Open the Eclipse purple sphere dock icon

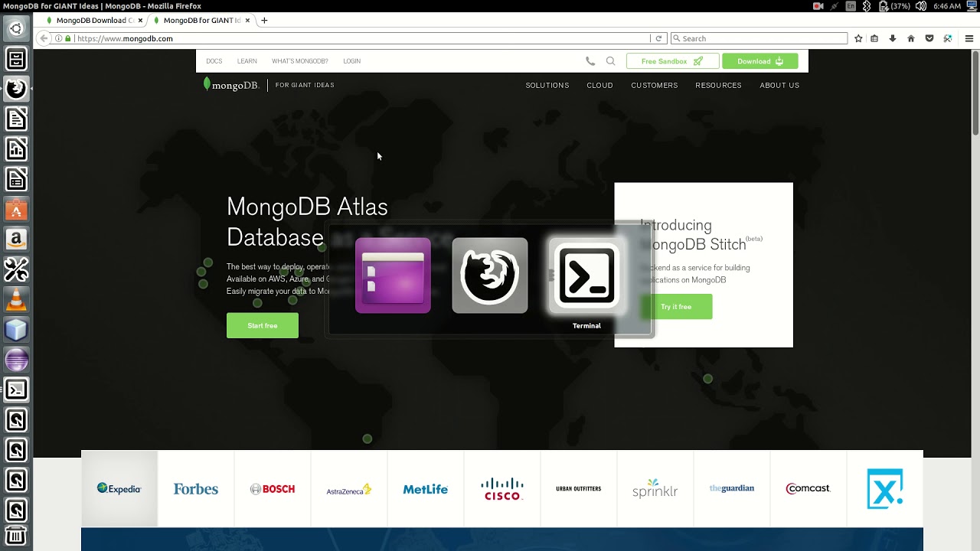tap(16, 360)
